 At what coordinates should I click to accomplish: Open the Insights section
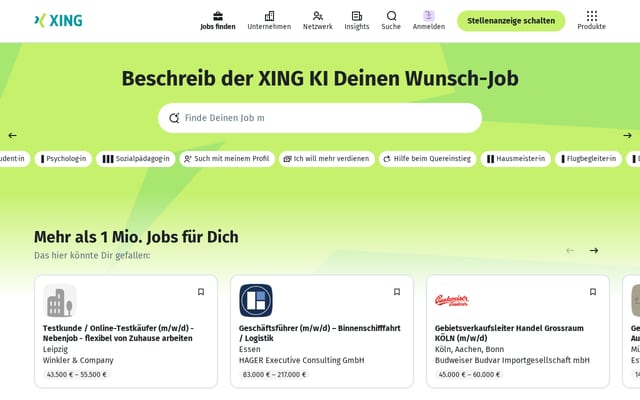coord(357,21)
